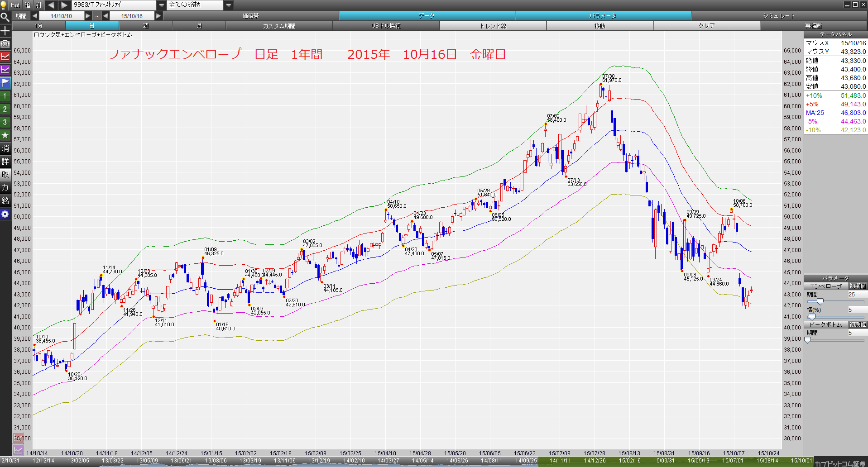
Task: Step start date forward with right arrow
Action: 88,16
